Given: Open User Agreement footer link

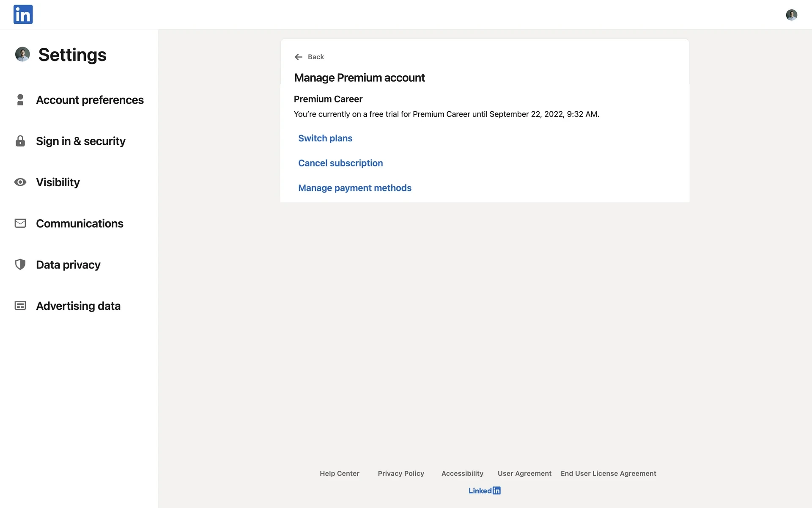Looking at the screenshot, I should [x=524, y=474].
